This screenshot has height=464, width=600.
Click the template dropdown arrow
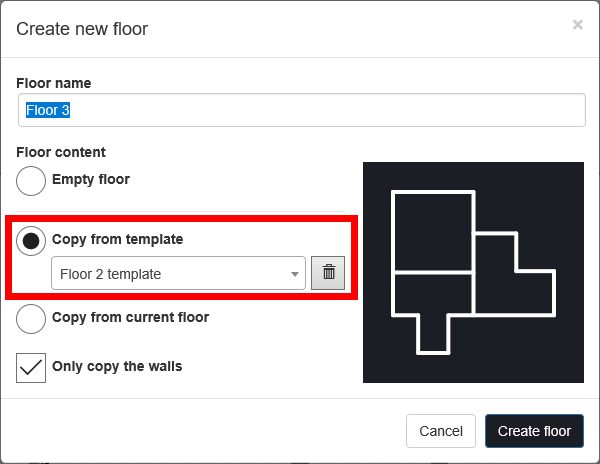(x=295, y=274)
